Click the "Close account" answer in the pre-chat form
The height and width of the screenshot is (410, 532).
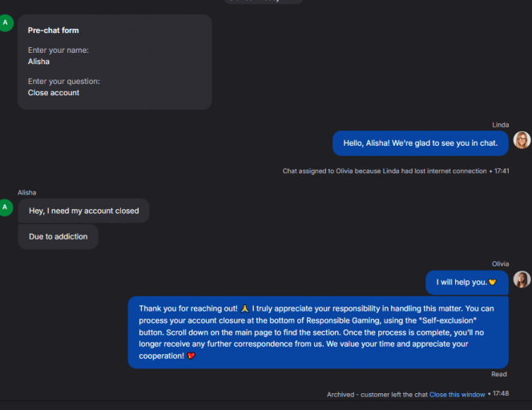(54, 93)
